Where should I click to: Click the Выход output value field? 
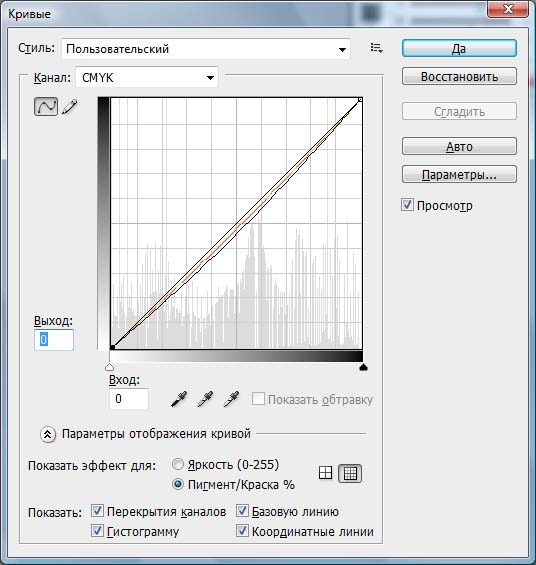(x=54, y=339)
